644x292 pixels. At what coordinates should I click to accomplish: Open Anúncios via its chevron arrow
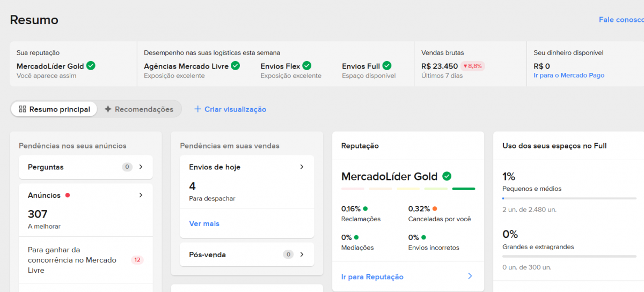tap(141, 195)
